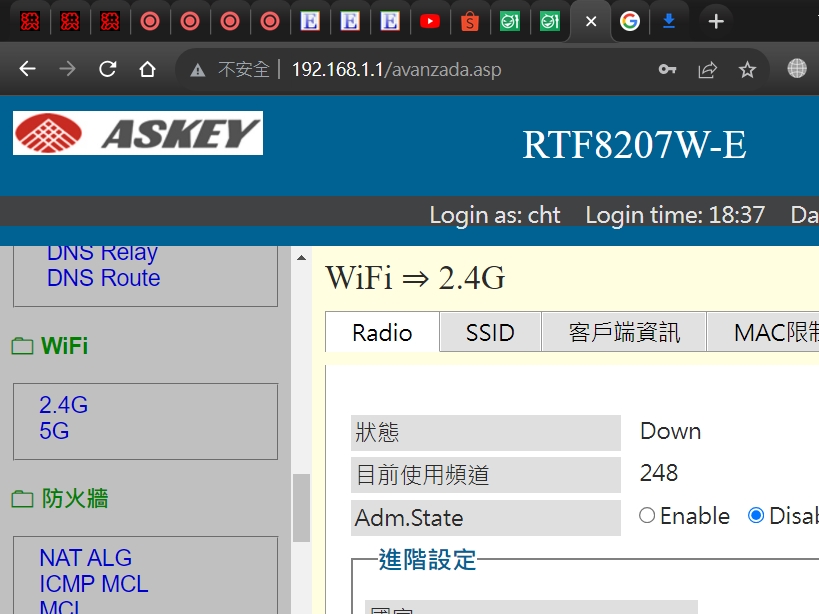The image size is (819, 614).
Task: Select the Disable radio button for Adm.State
Action: tap(757, 515)
